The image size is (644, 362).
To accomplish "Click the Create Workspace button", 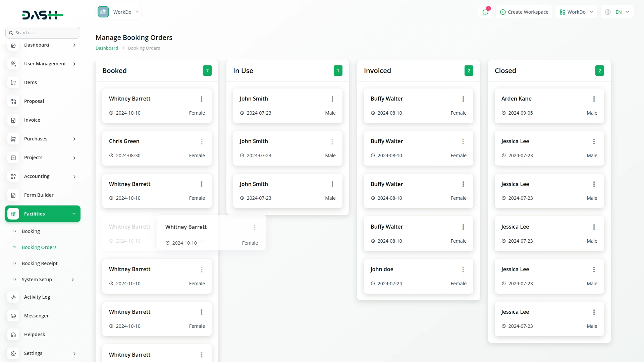I will tap(524, 12).
